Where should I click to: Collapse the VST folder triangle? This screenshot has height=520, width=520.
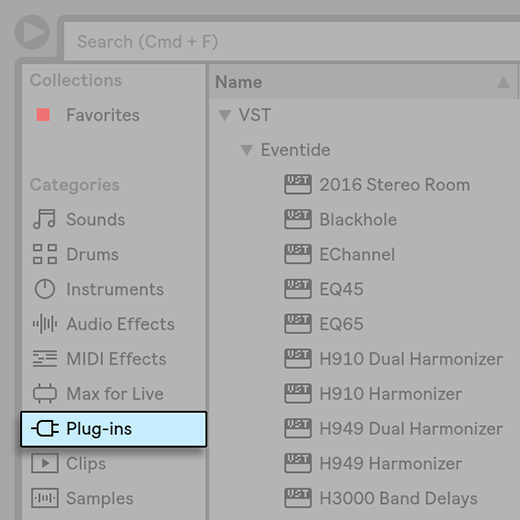click(x=224, y=115)
